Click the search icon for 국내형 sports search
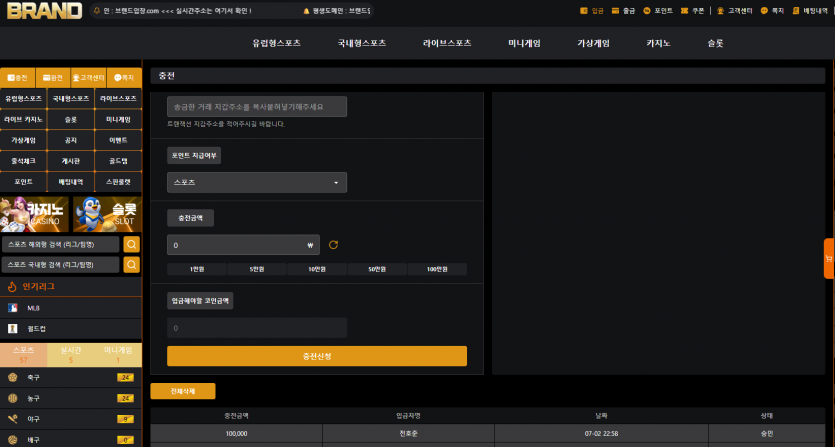The image size is (835, 447). click(x=132, y=265)
